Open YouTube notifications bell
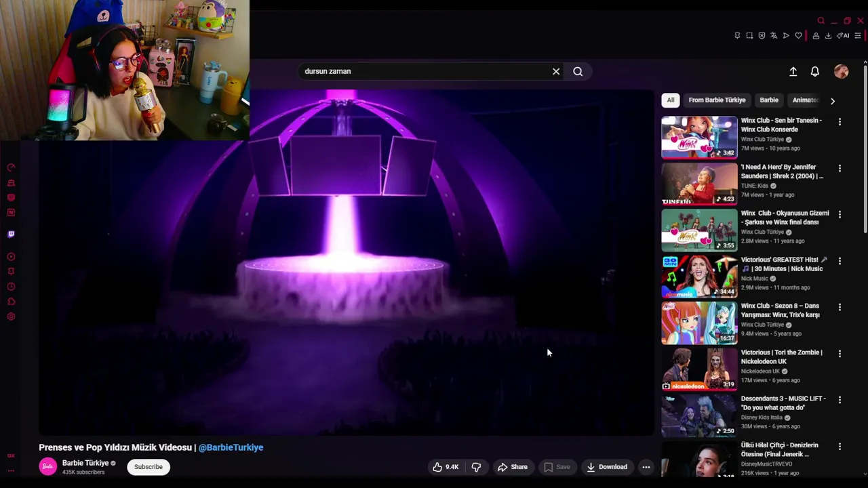This screenshot has height=488, width=868. (815, 71)
